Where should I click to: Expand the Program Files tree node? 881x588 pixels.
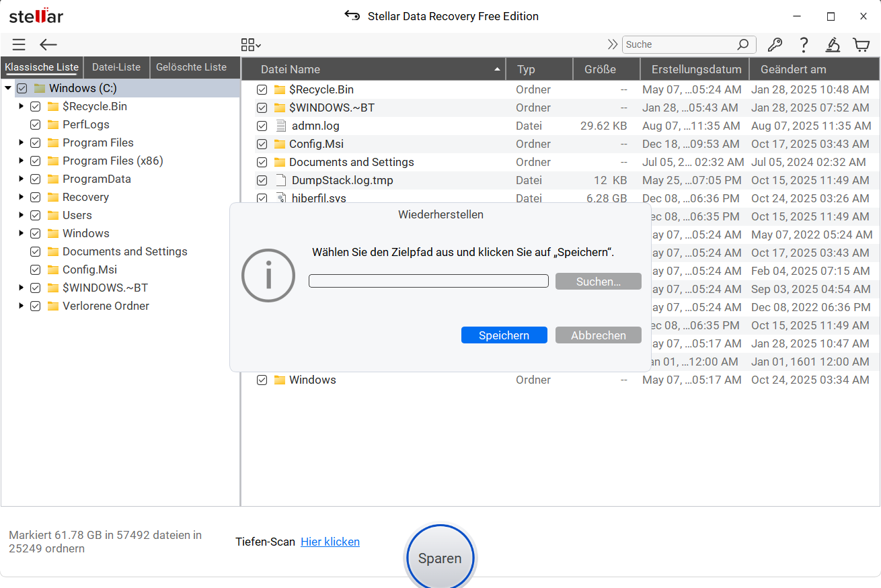22,142
